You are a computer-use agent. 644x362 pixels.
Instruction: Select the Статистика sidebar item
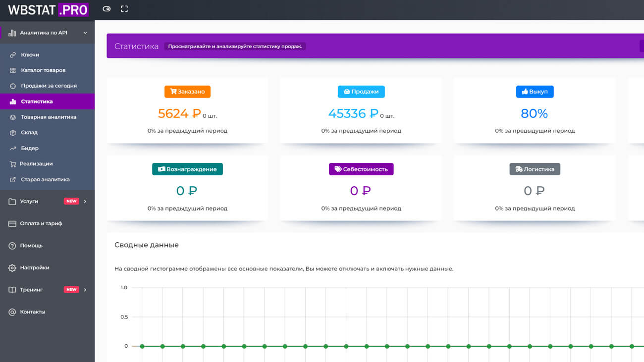(37, 102)
